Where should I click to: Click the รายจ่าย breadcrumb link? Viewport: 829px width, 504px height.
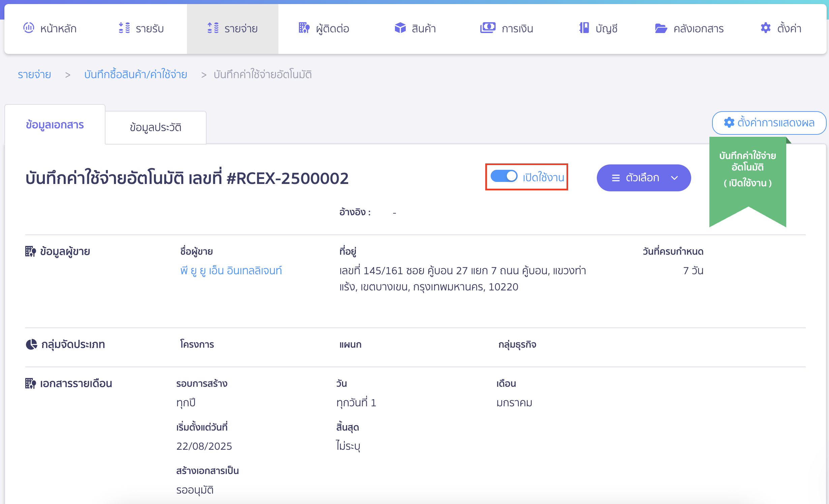(34, 74)
